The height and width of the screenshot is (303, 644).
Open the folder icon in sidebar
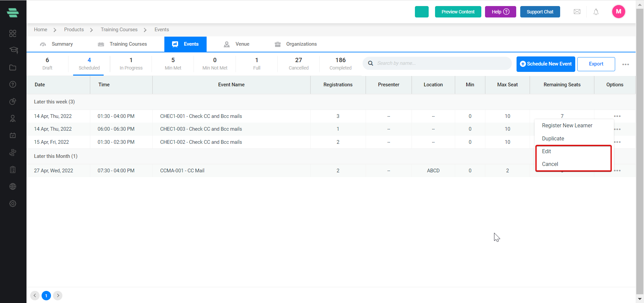point(13,68)
